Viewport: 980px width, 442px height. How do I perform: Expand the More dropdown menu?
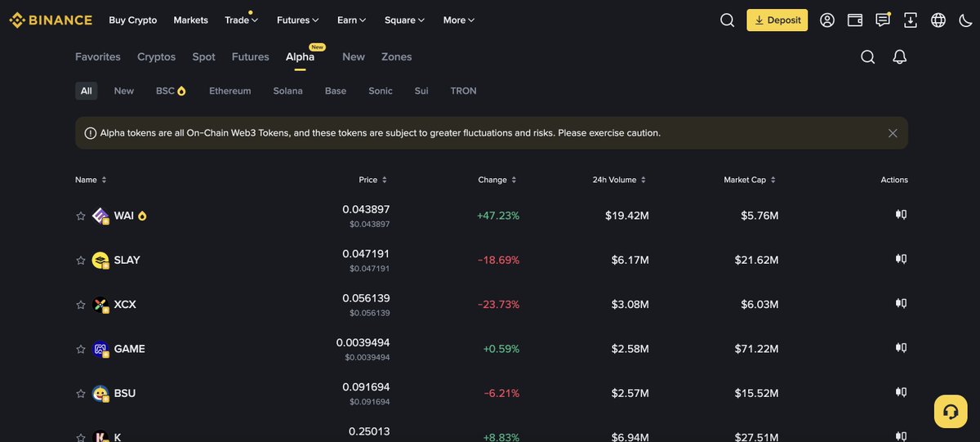coord(459,20)
